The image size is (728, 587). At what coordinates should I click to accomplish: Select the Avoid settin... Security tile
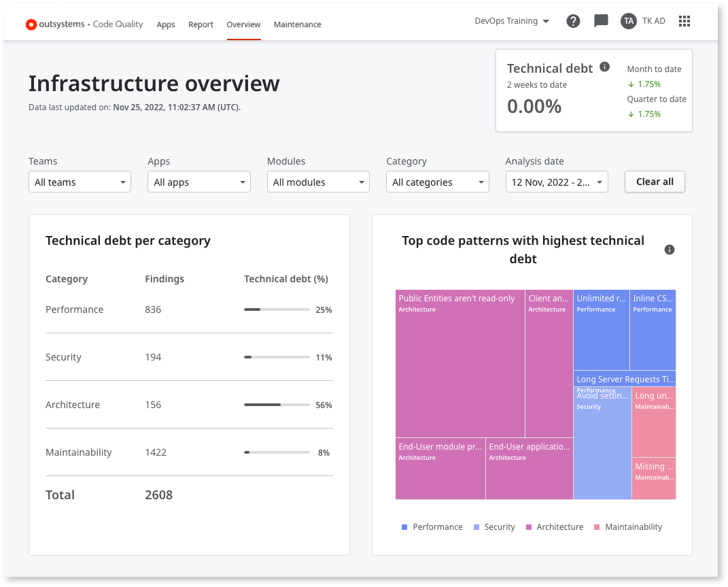click(603, 443)
